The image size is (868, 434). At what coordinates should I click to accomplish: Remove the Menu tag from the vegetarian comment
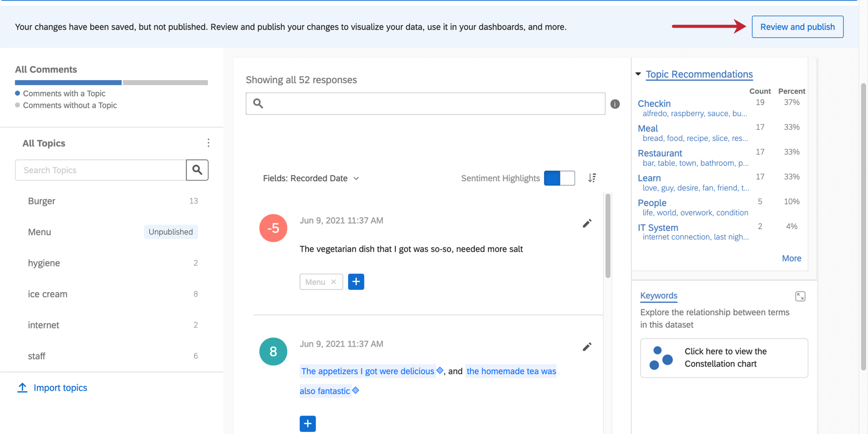coord(333,282)
